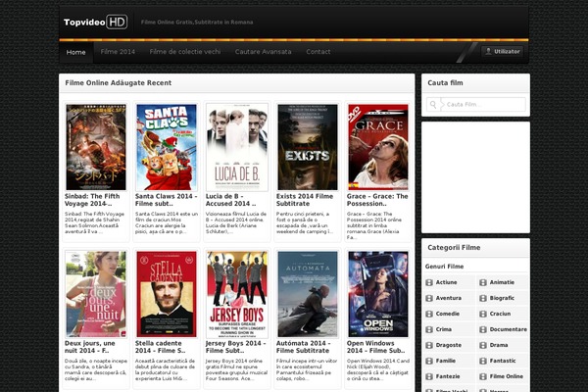
Task: Open the Automata poster
Action: tap(308, 294)
